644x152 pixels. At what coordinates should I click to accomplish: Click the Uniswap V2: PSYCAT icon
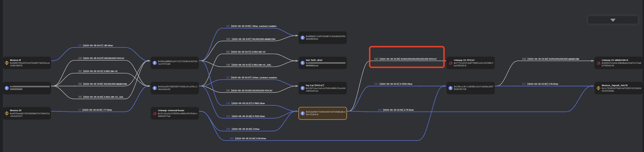click(x=450, y=63)
